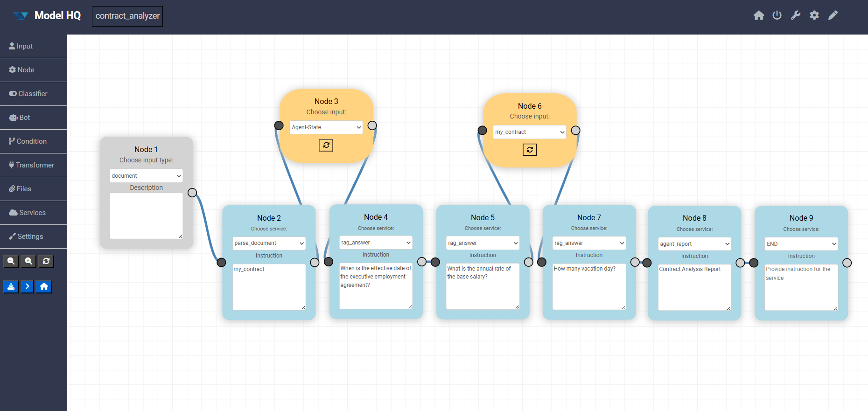This screenshot has height=411, width=868.
Task: Click the zoom out magnifier button
Action: [x=11, y=261]
